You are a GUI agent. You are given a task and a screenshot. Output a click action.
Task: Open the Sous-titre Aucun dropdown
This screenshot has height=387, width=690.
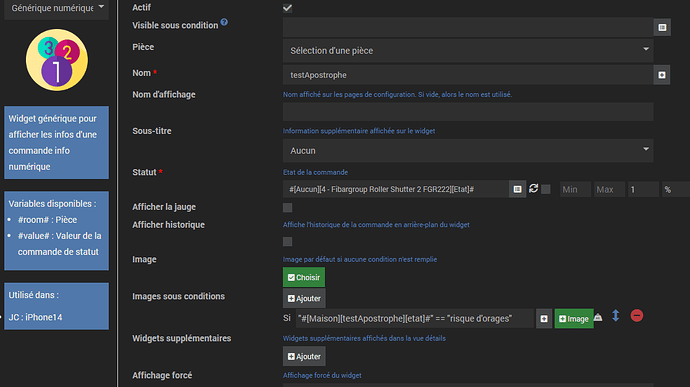click(468, 151)
